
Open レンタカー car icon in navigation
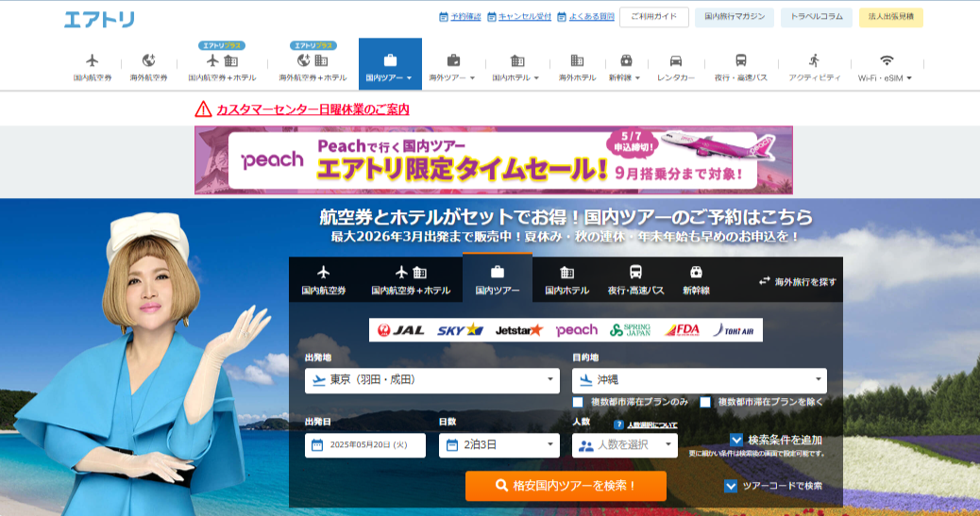(676, 60)
